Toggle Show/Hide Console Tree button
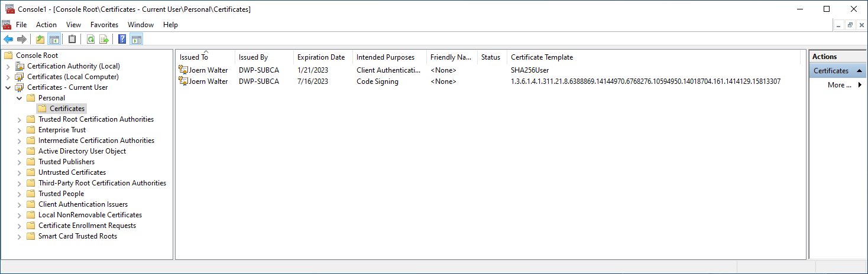This screenshot has width=868, height=274. coord(54,40)
